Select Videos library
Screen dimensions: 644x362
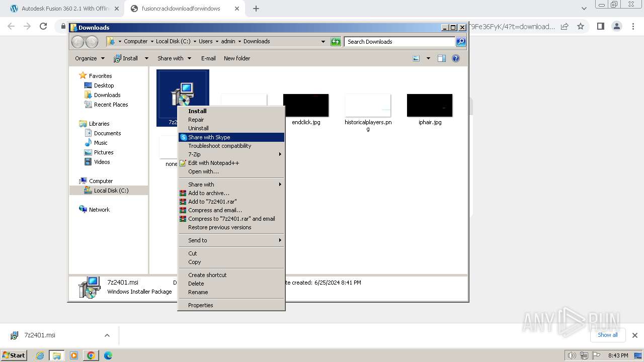click(x=102, y=162)
